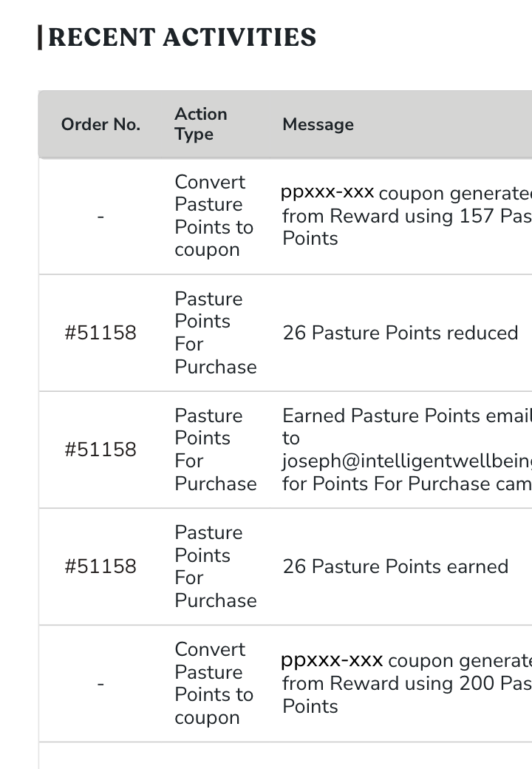532x769 pixels.
Task: Click "Pasture Points For Purchase" in the reduced row
Action: pos(215,333)
